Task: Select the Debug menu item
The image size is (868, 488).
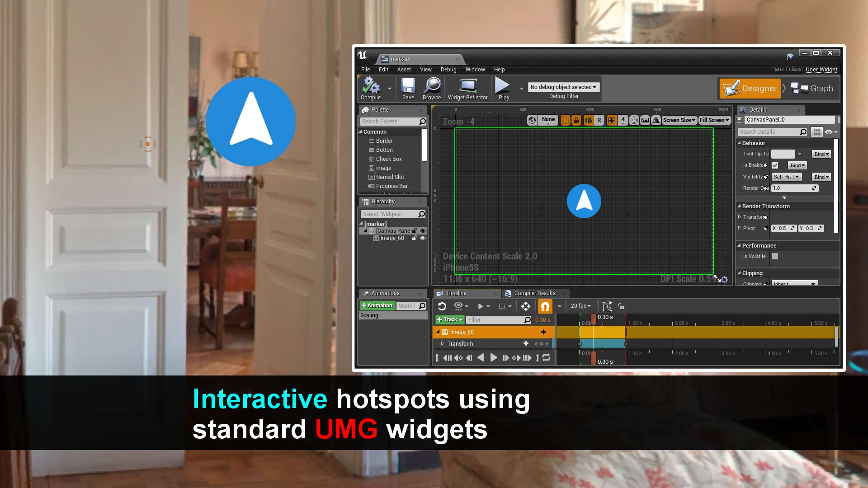Action: click(x=449, y=69)
